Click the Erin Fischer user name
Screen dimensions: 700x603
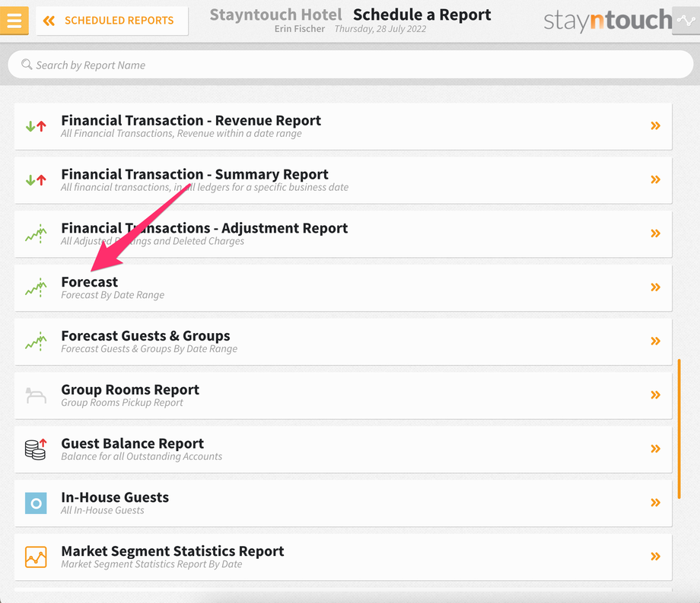click(x=300, y=29)
